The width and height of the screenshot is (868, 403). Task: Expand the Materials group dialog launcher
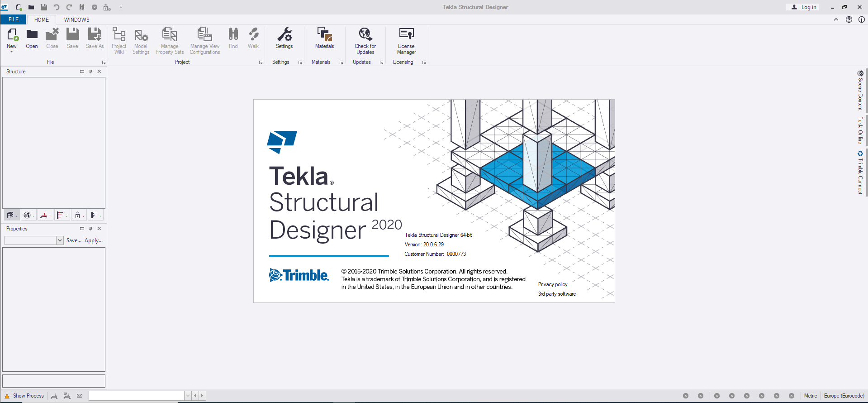(341, 62)
